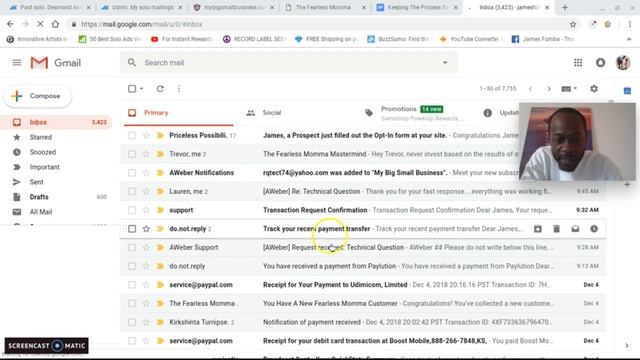This screenshot has height=360, width=640.
Task: Mark the payment transfer email as unread
Action: pos(575,229)
